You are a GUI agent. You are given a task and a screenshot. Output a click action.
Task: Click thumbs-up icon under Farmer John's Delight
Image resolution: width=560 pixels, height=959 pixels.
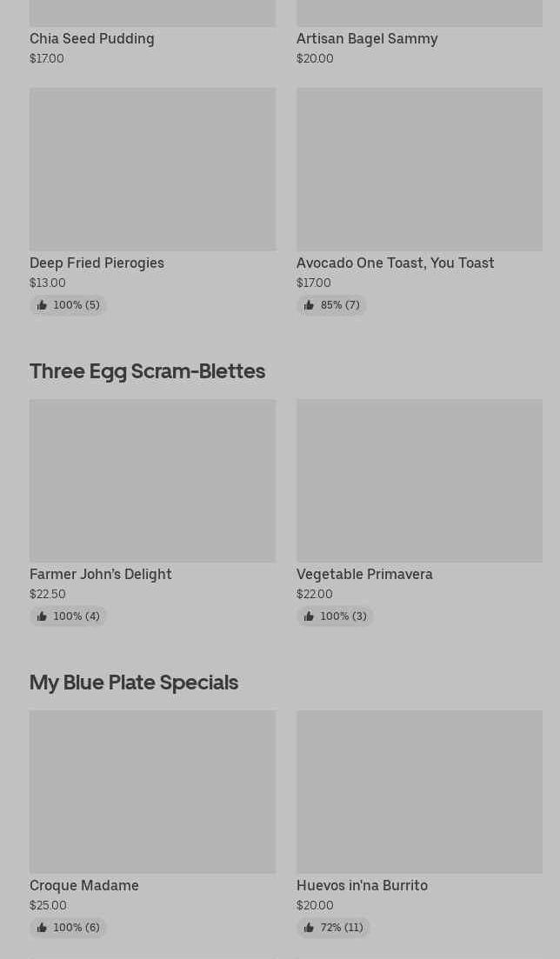point(42,616)
